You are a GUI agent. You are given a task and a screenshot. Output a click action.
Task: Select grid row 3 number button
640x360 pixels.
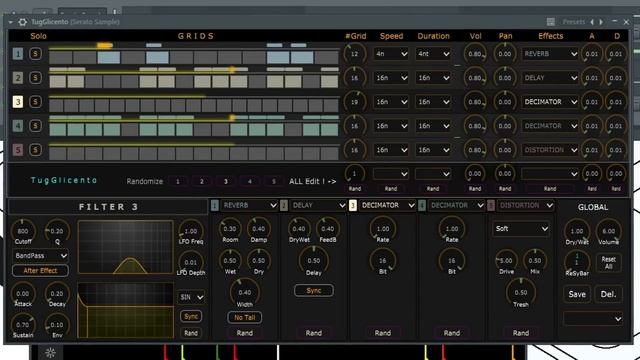pos(18,102)
